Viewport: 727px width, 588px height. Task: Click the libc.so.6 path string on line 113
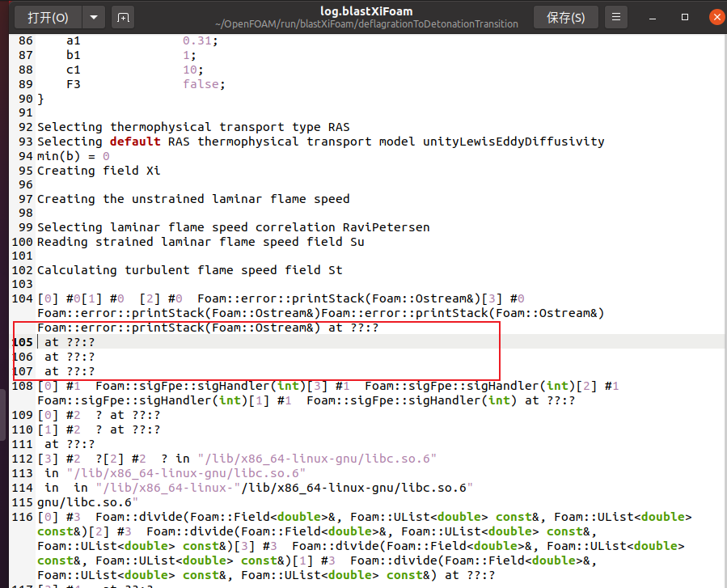(186, 473)
